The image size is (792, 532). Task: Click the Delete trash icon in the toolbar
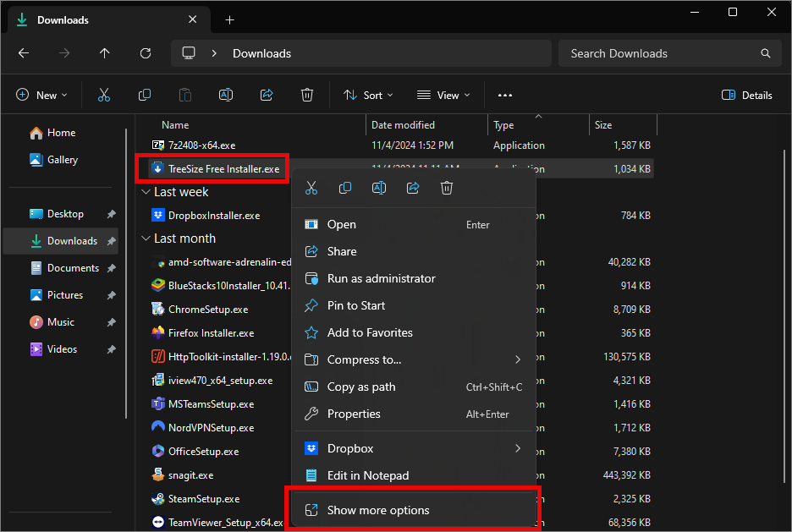click(307, 95)
